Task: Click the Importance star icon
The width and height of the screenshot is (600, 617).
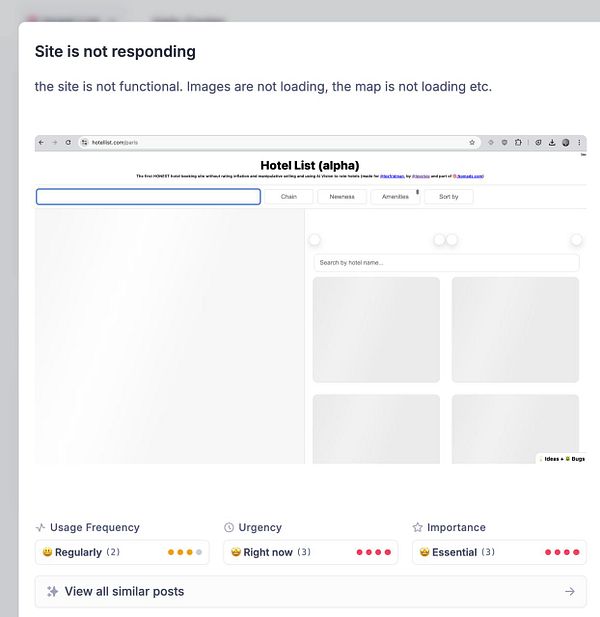Action: click(417, 527)
